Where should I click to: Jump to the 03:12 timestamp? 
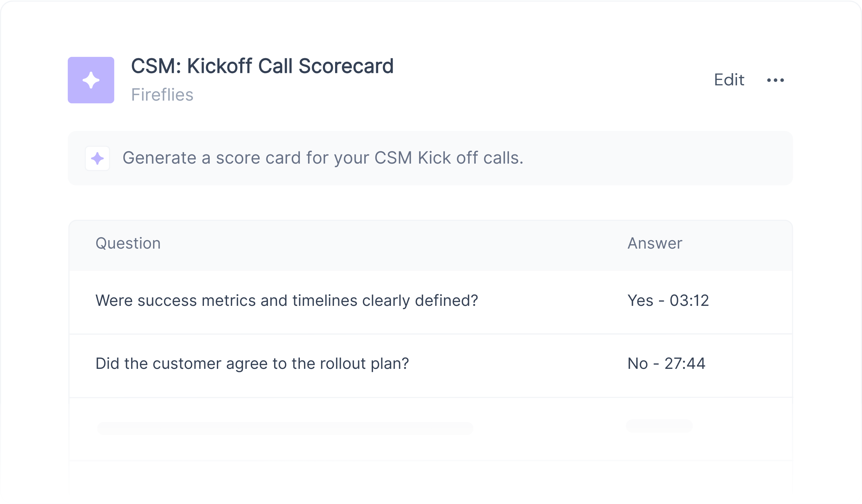(689, 301)
